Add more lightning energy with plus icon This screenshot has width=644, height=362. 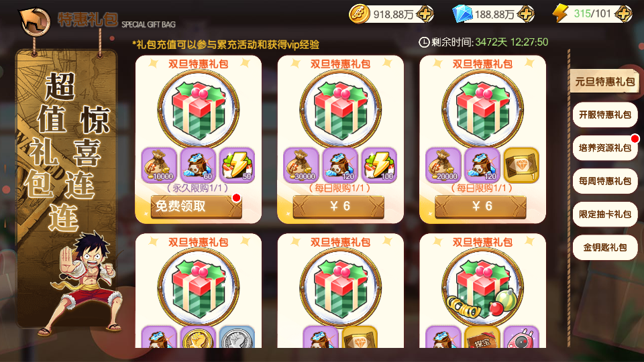coord(623,14)
